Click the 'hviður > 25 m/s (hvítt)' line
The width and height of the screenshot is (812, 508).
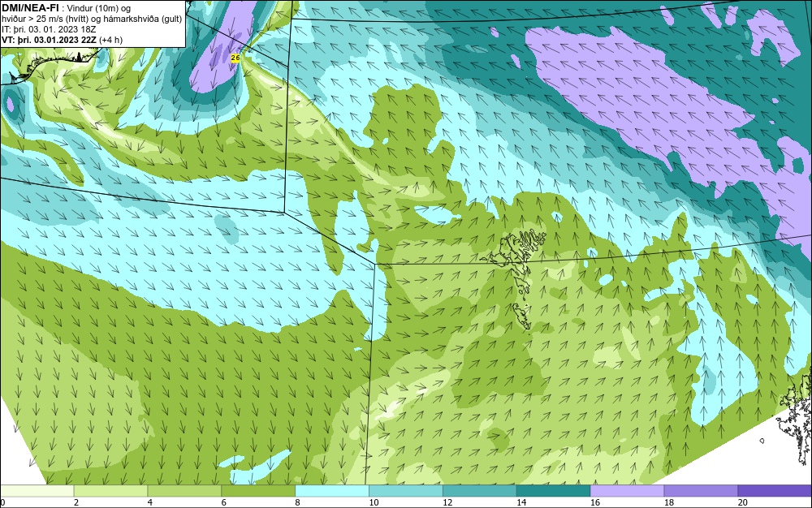(x=45, y=19)
